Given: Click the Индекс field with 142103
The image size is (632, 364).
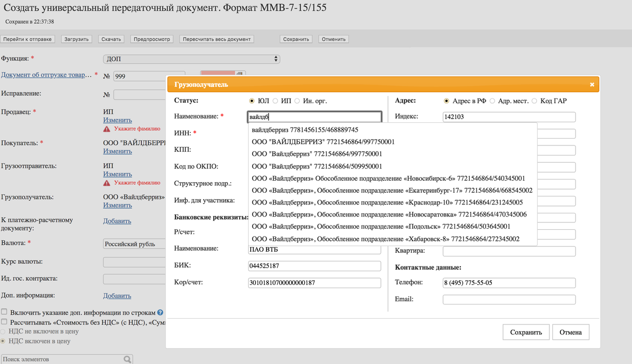Looking at the screenshot, I should click(x=509, y=117).
